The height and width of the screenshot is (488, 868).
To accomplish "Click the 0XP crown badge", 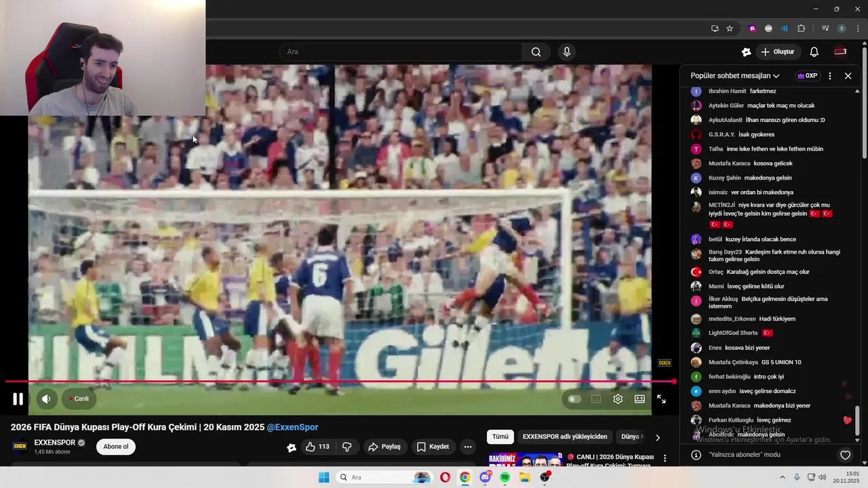I will point(807,76).
